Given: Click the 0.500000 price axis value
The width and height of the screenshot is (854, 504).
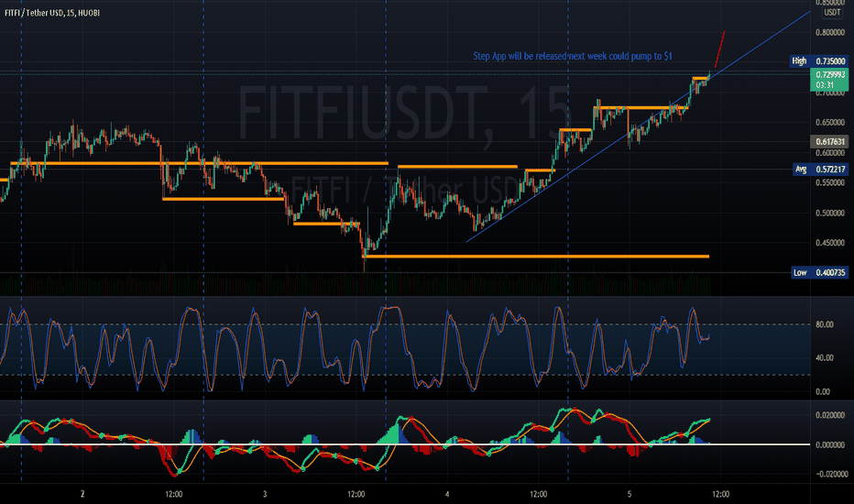Looking at the screenshot, I should (x=830, y=213).
